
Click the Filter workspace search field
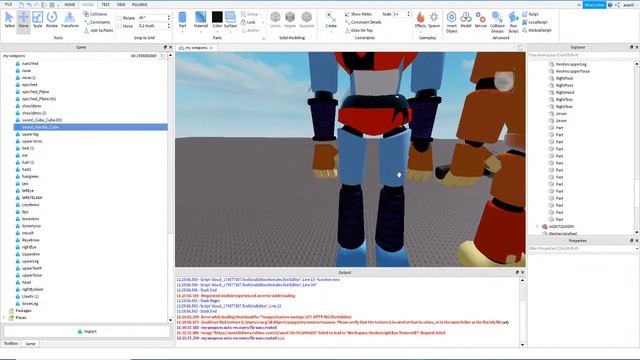coord(581,55)
